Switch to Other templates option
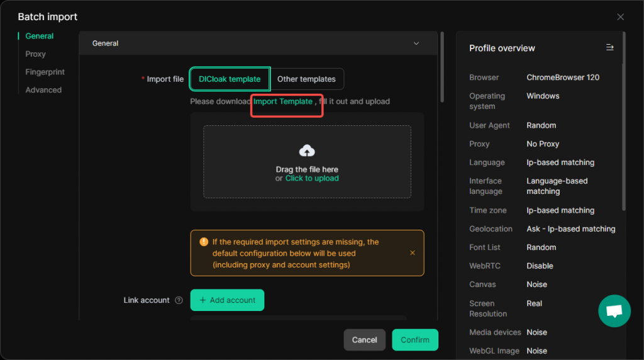644x360 pixels. tap(306, 79)
